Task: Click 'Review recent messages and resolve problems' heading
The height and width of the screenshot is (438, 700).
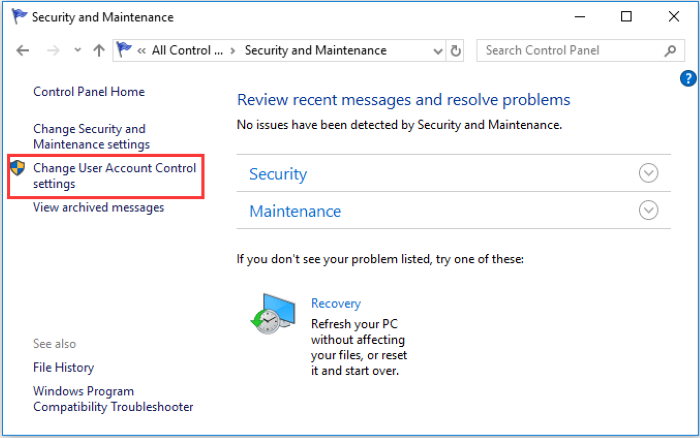Action: [x=404, y=100]
